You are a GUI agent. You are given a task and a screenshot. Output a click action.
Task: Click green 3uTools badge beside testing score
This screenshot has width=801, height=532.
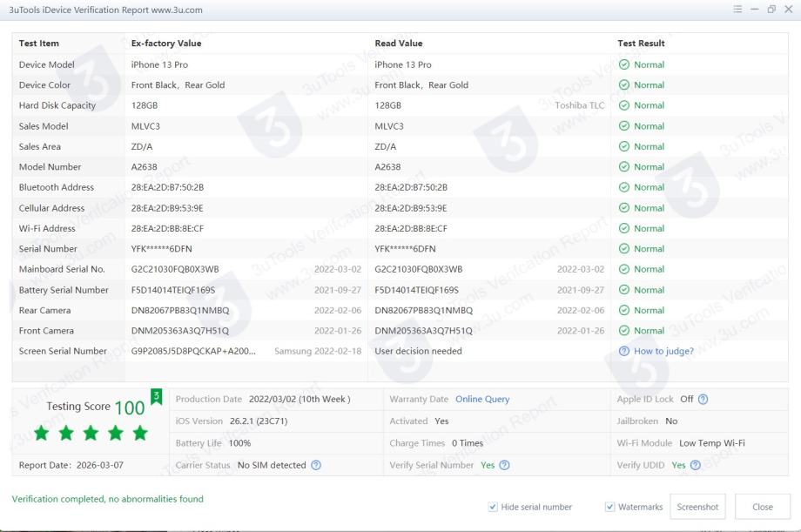tap(157, 397)
